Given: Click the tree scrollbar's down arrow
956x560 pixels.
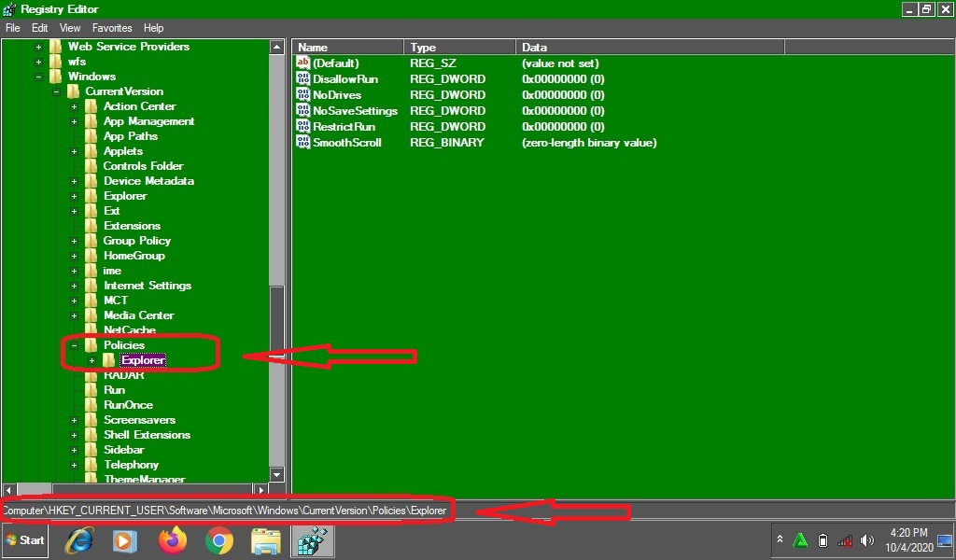Looking at the screenshot, I should click(x=276, y=474).
